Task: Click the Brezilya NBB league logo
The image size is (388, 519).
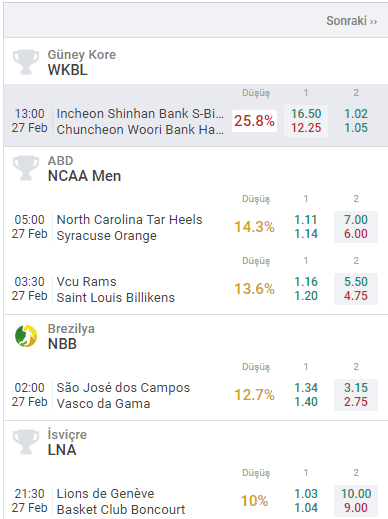Action: tap(26, 336)
